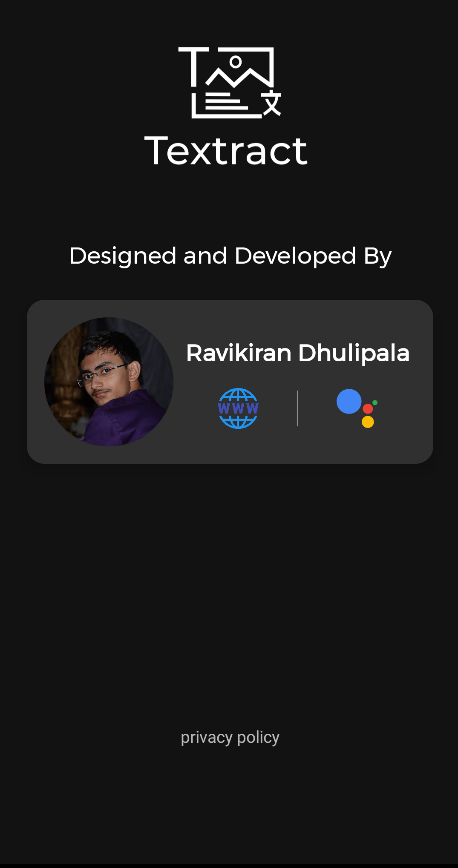Click the Designed and Developed By heading
This screenshot has width=458, height=868.
pyautogui.click(x=230, y=256)
